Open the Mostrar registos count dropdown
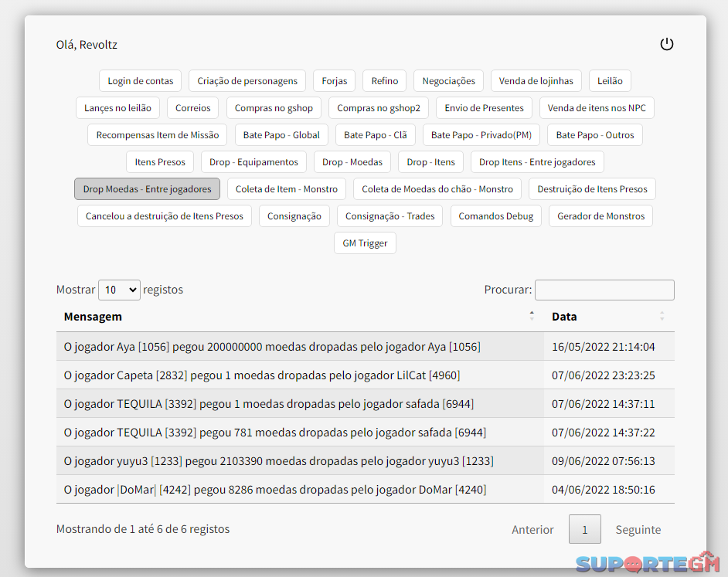Viewport: 728px width, 577px height. click(x=119, y=290)
